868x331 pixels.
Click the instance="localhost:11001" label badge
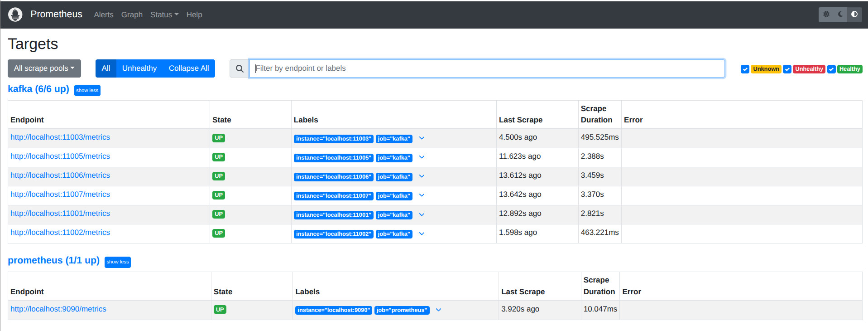point(334,215)
